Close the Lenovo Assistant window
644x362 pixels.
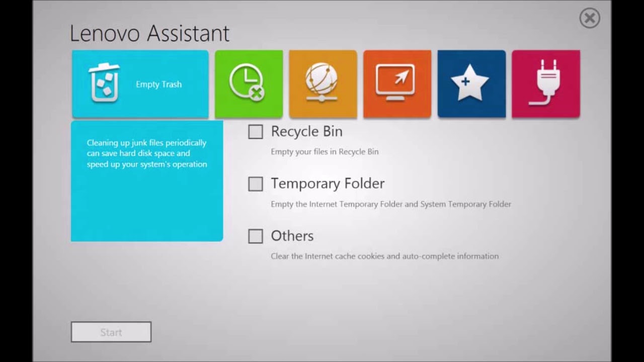pos(590,18)
